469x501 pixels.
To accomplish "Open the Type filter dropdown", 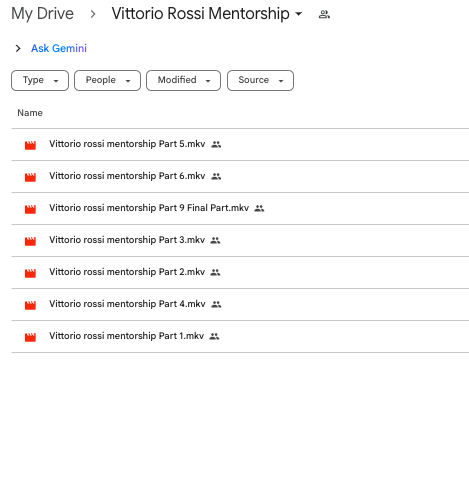I will pos(40,80).
